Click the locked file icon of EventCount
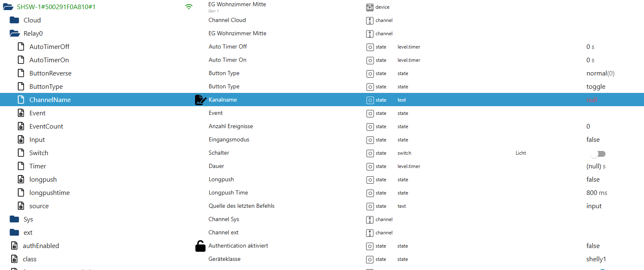This screenshot has width=644, height=270. (x=21, y=126)
